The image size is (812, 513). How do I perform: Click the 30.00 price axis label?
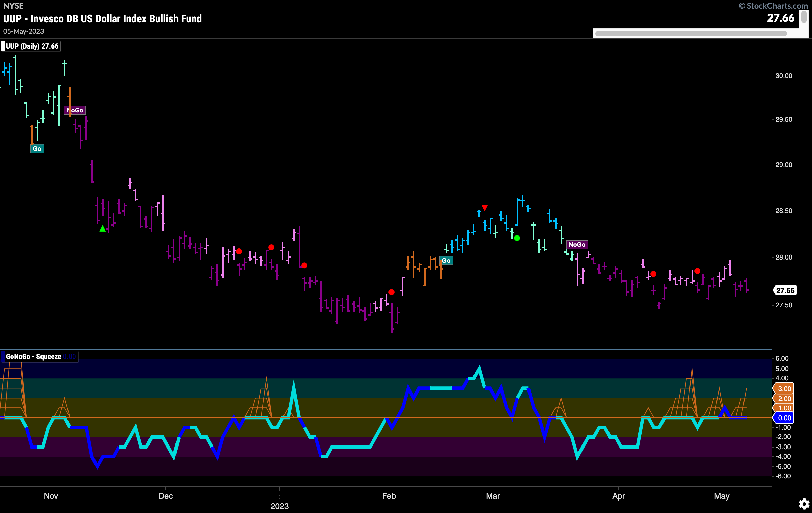tap(784, 76)
